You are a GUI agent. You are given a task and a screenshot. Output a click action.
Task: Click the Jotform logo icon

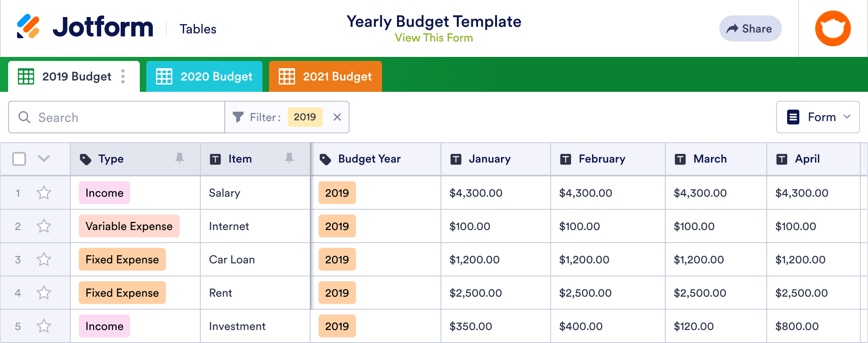click(28, 27)
